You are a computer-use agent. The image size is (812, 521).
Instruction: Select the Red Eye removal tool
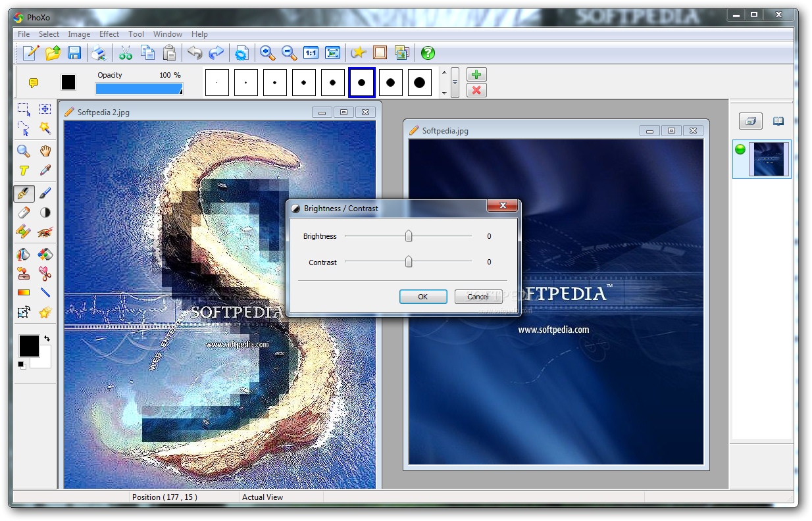[45, 232]
